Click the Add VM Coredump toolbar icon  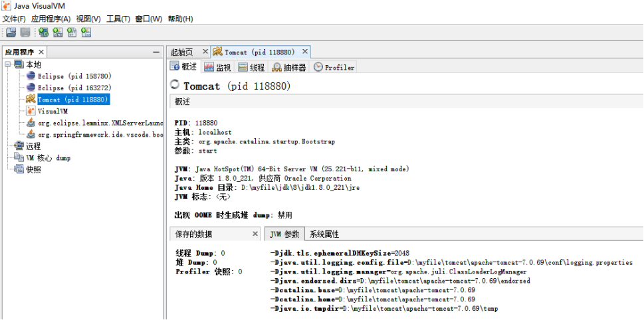(x=72, y=33)
